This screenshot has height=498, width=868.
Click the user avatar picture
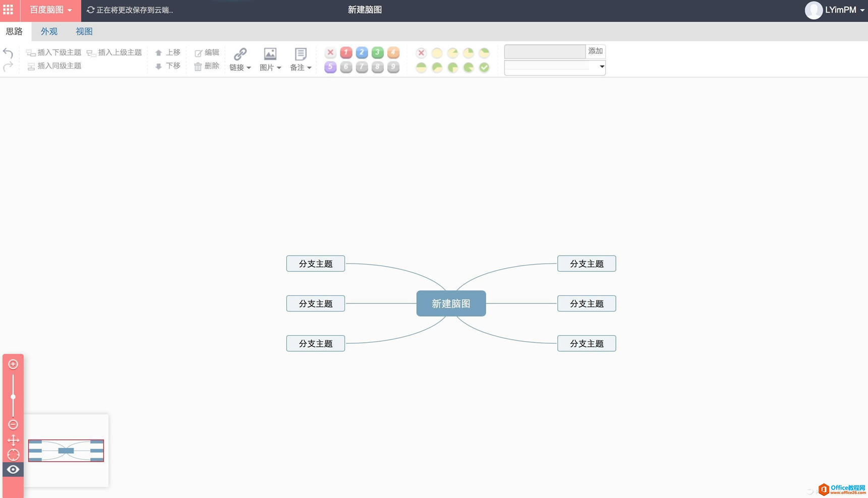click(x=814, y=10)
